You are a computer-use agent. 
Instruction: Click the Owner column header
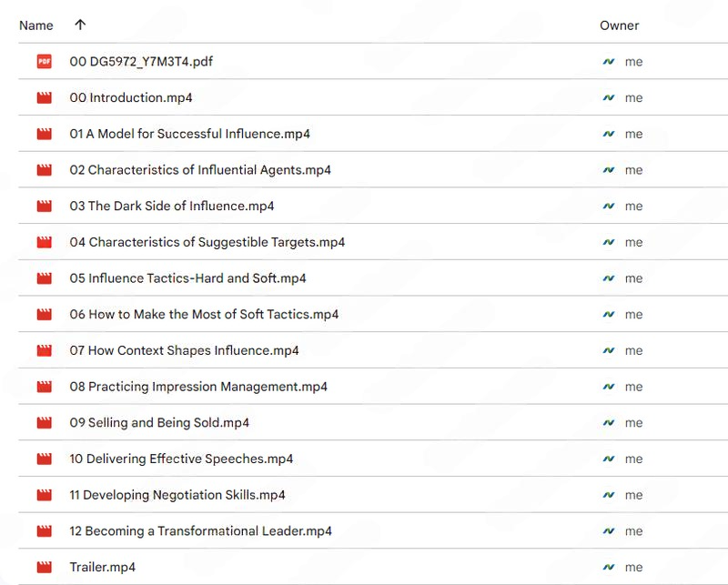620,25
